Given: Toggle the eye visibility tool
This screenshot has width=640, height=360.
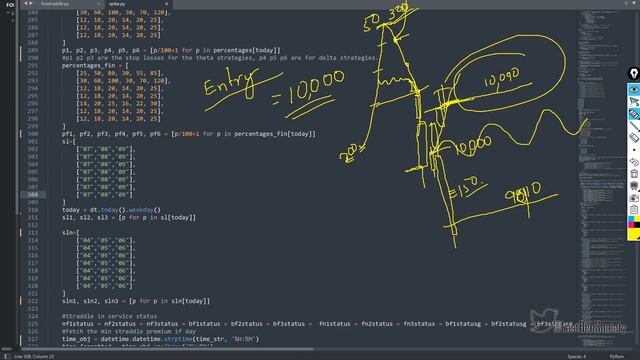Looking at the screenshot, I should point(633,89).
